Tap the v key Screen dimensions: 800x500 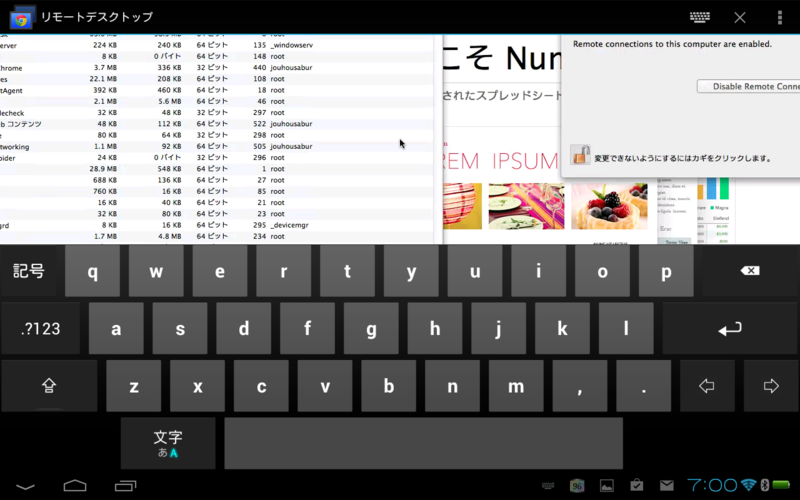325,386
